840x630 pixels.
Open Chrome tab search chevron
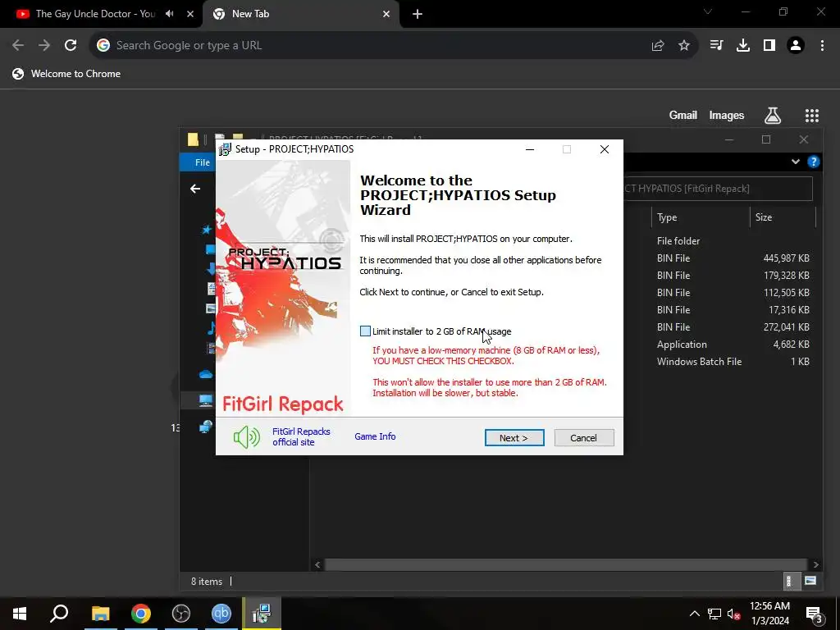[x=708, y=11]
